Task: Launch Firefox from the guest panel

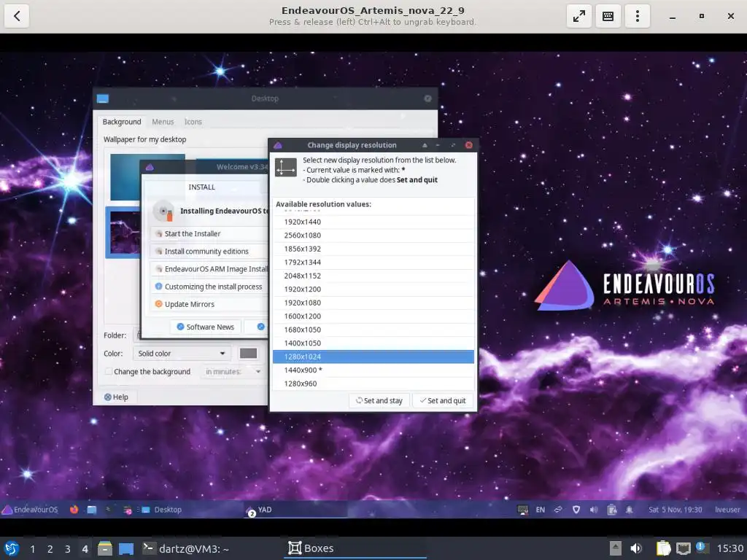Action: click(74, 510)
